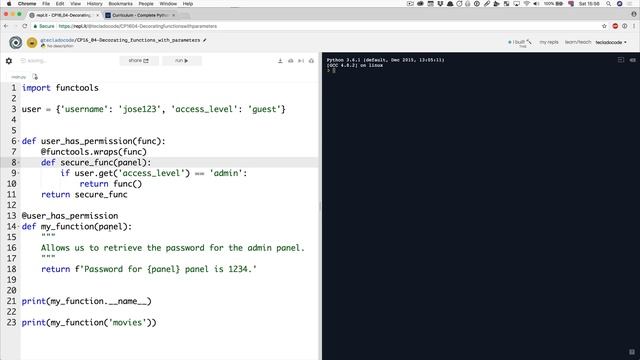The height and width of the screenshot is (360, 640).
Task: Open the Bookmarks menu
Action: [x=120, y=4]
